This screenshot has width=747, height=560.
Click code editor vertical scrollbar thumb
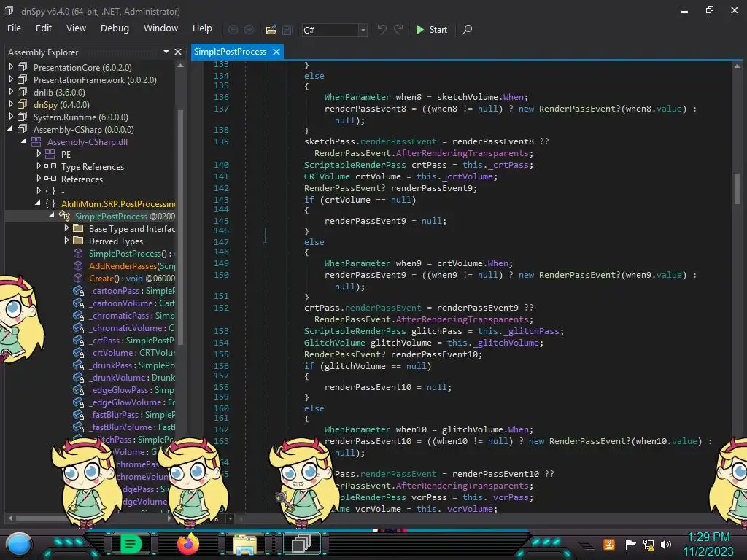737,188
